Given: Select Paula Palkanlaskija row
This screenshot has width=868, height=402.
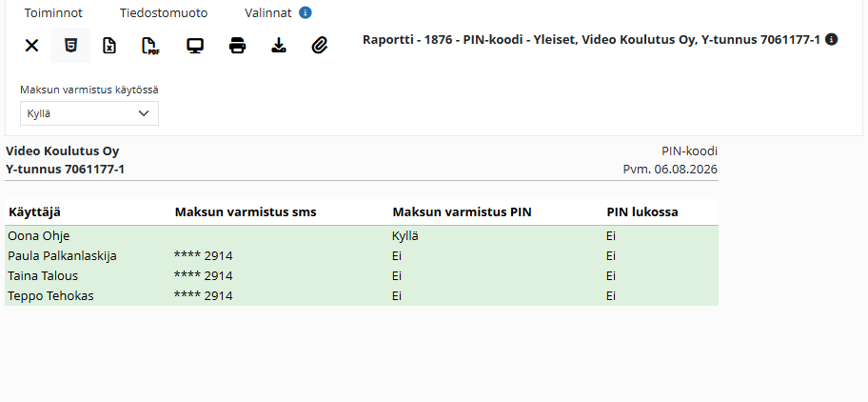Looking at the screenshot, I should [362, 256].
